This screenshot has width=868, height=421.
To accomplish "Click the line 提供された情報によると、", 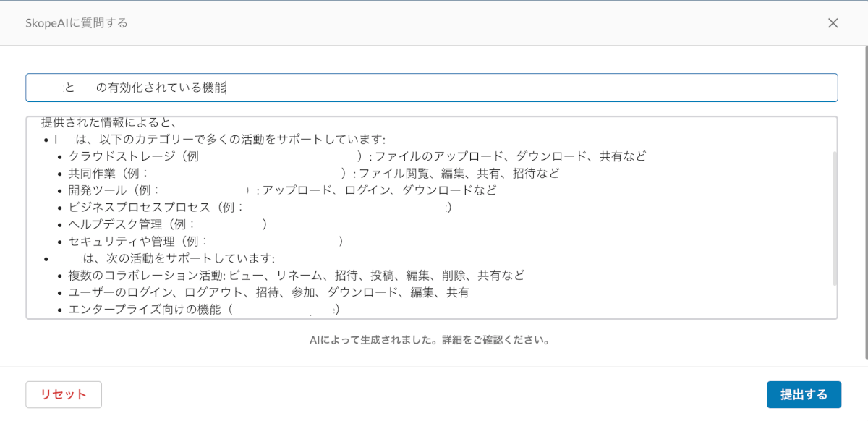I will coord(109,122).
